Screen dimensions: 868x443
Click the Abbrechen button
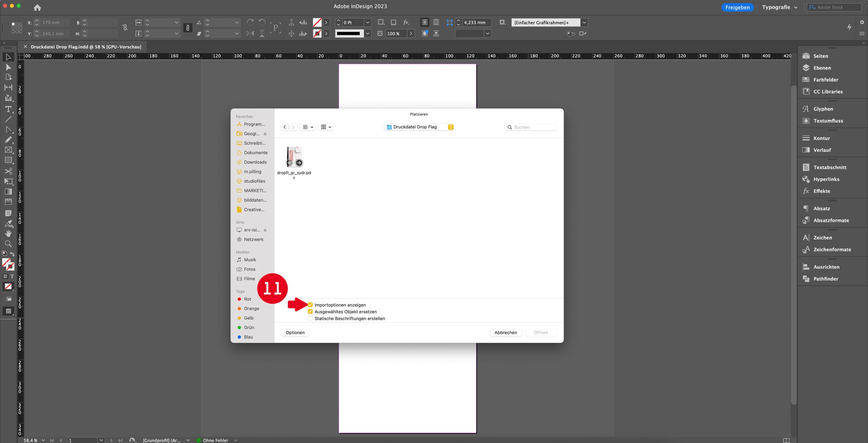tap(506, 333)
